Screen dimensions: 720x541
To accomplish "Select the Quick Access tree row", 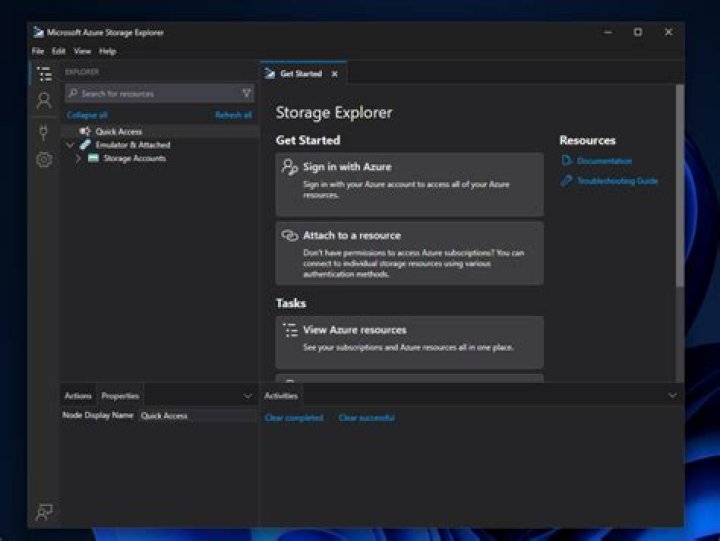I will point(160,131).
